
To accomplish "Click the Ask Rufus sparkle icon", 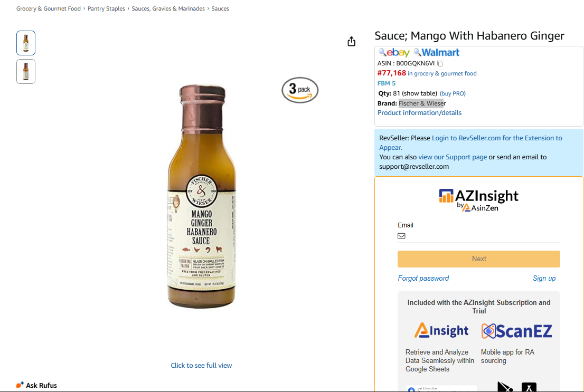I will click(x=20, y=385).
